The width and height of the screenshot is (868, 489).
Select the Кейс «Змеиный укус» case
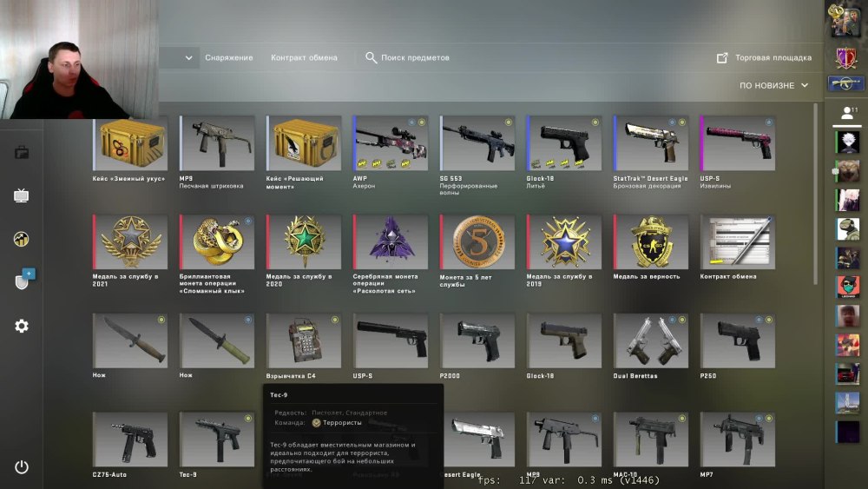pyautogui.click(x=130, y=143)
